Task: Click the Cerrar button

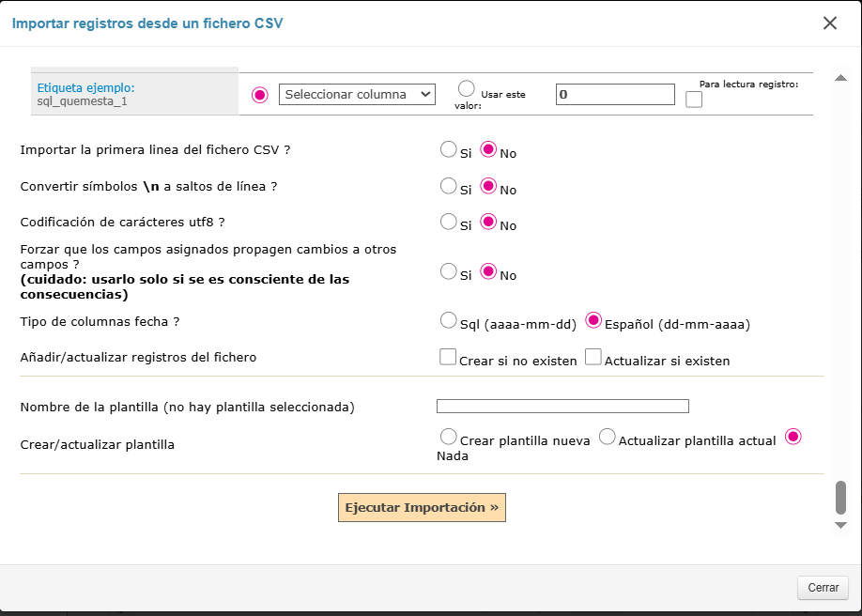Action: (823, 588)
